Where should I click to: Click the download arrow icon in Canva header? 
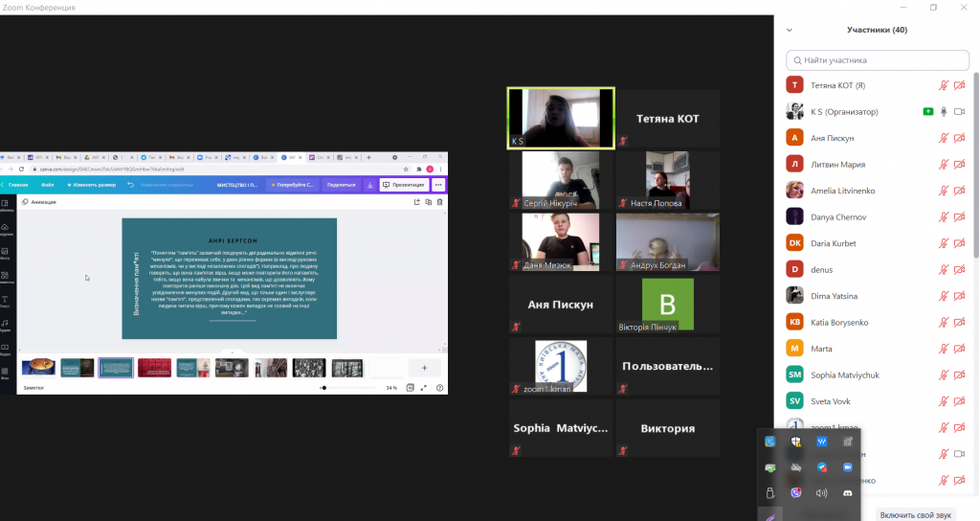point(370,185)
